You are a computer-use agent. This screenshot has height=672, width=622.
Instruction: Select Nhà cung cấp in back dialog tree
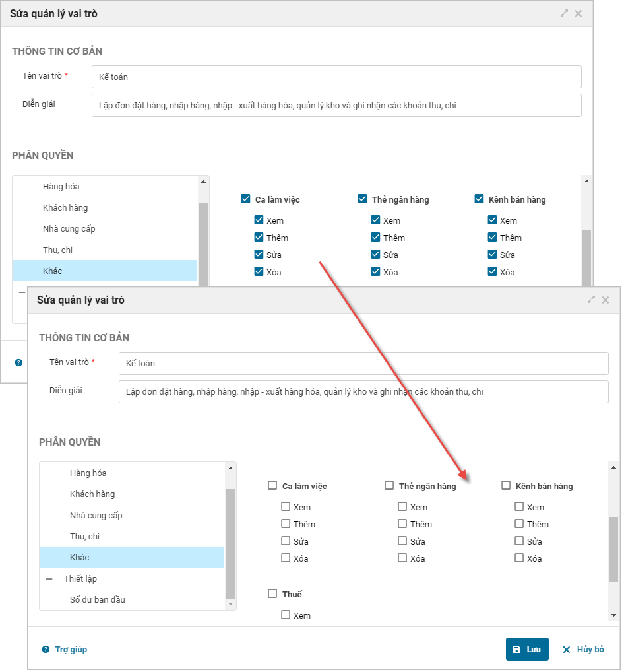(x=105, y=228)
